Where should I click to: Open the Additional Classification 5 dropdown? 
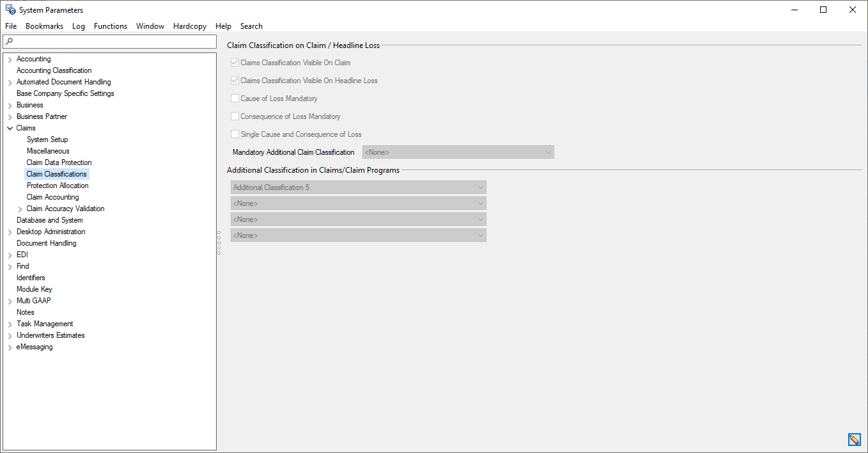pos(358,187)
